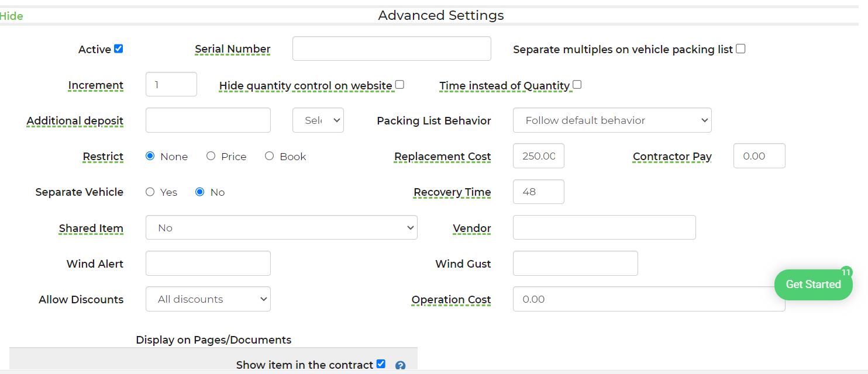Click the help icon beside Show item in contract

point(400,366)
